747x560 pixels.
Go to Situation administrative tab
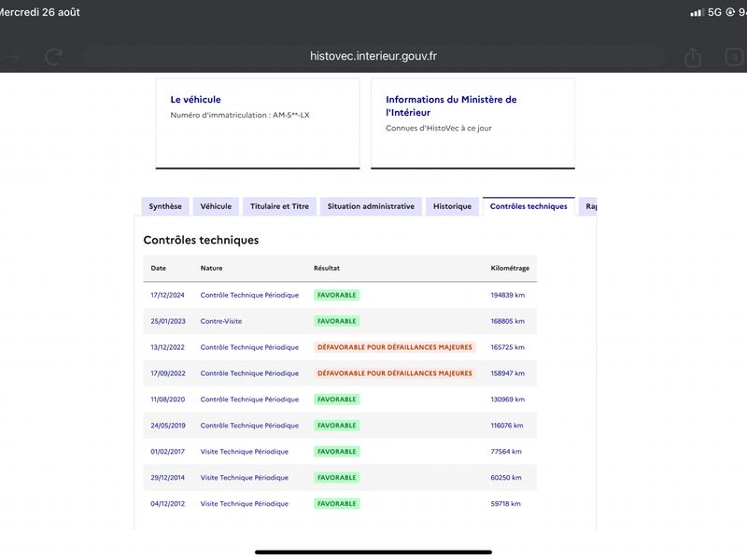(371, 206)
